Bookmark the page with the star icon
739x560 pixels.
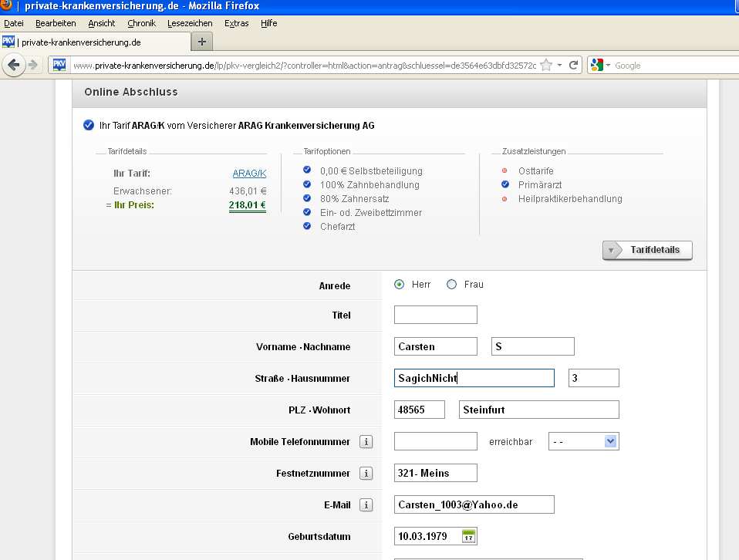[546, 65]
